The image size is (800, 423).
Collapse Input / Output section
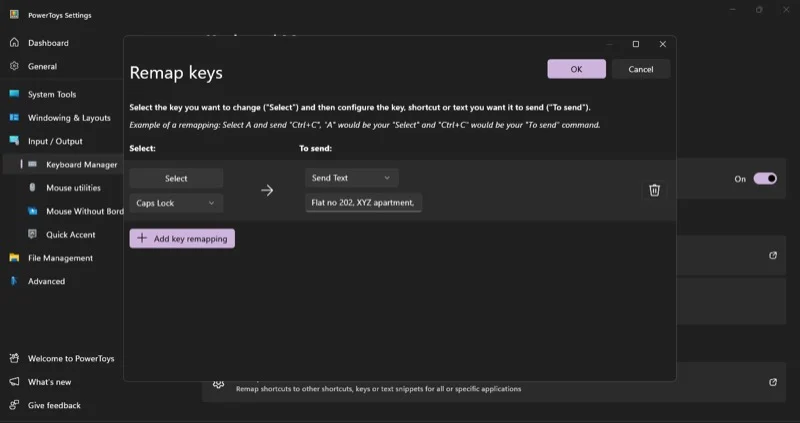[x=55, y=141]
